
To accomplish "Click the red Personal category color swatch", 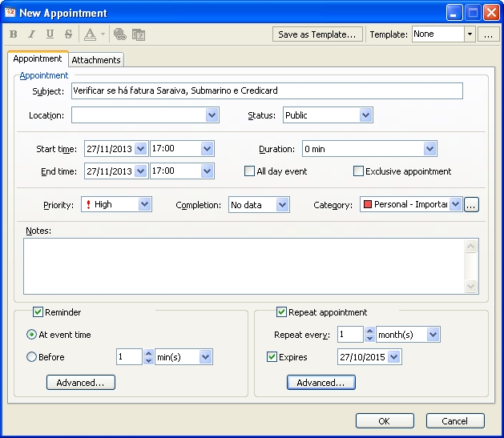I will [x=368, y=204].
